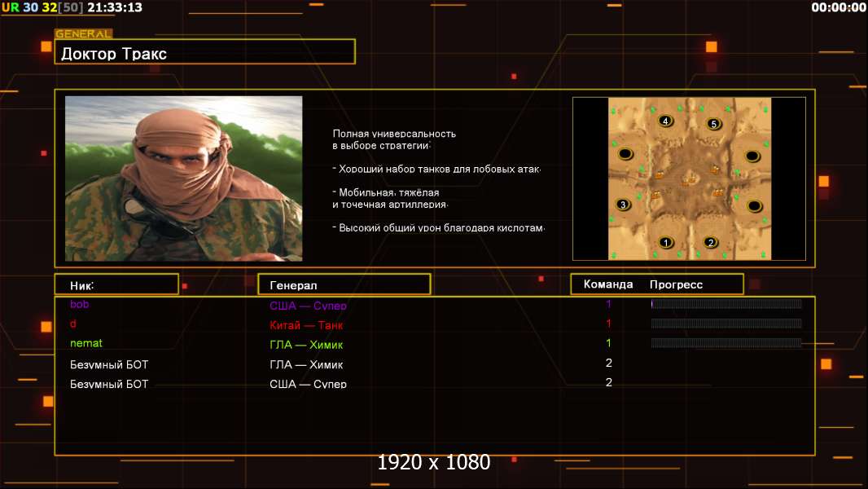This screenshot has width=868, height=489.
Task: Select 'Безумный БОТ' in the bot's 'ГЛА — Химик' row
Action: [x=109, y=364]
